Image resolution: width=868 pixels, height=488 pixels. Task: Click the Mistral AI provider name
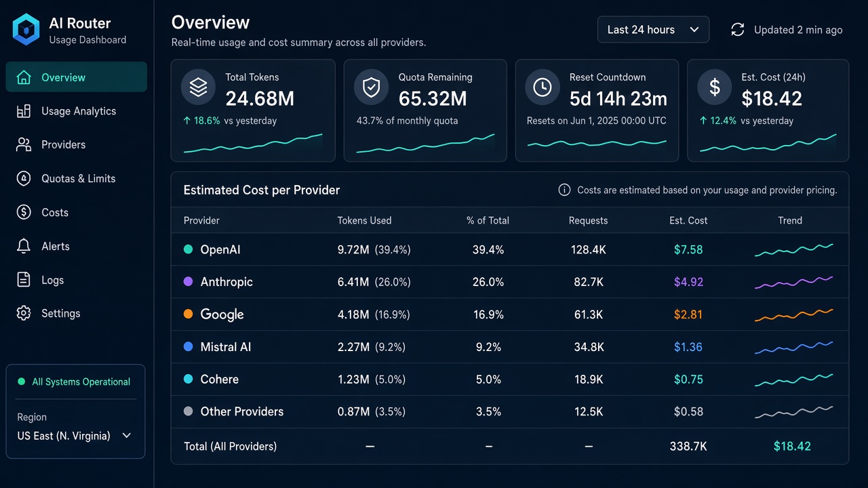tap(226, 347)
